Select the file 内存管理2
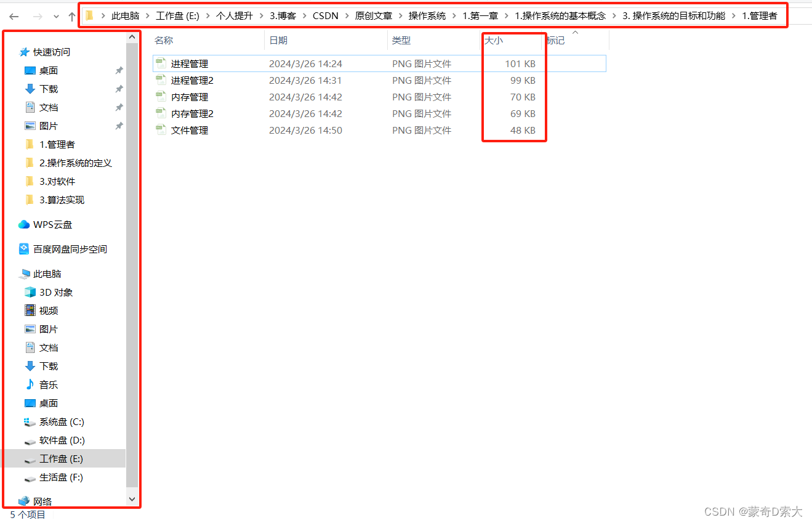This screenshot has height=523, width=812. pos(192,113)
